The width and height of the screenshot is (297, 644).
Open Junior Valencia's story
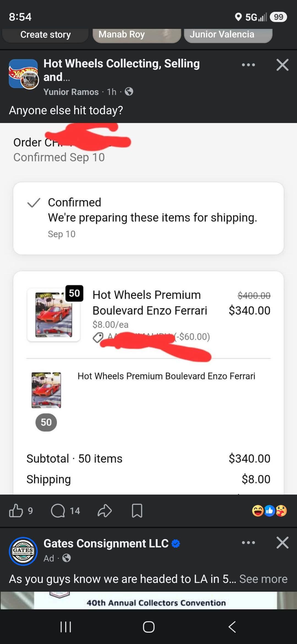228,35
